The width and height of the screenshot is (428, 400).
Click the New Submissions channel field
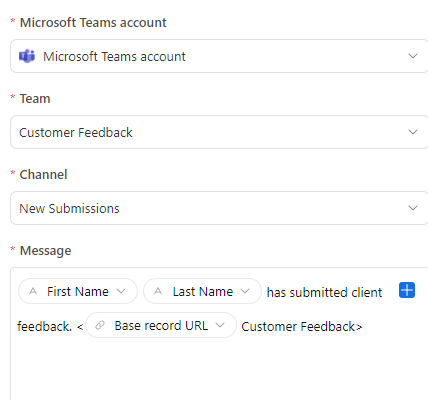click(219, 208)
